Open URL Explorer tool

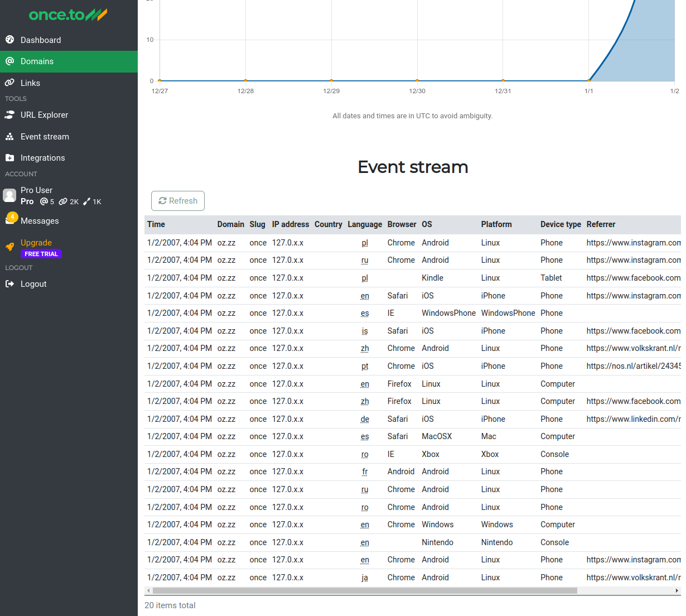(69, 115)
